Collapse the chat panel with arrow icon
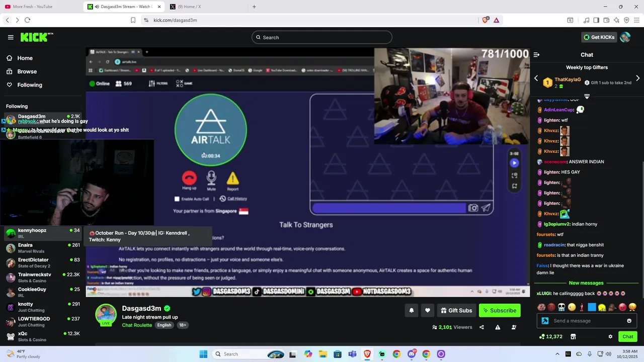This screenshot has height=362, width=644. click(536, 55)
